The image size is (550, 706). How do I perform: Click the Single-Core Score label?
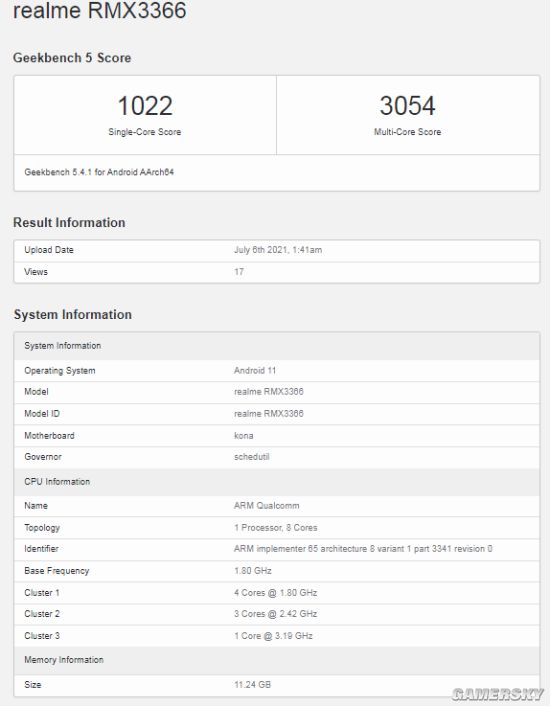coord(144,132)
